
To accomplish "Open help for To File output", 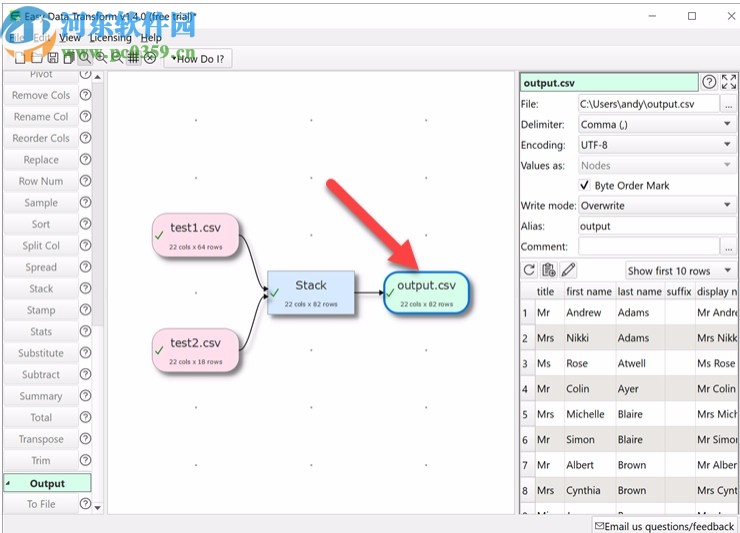I will (x=85, y=504).
